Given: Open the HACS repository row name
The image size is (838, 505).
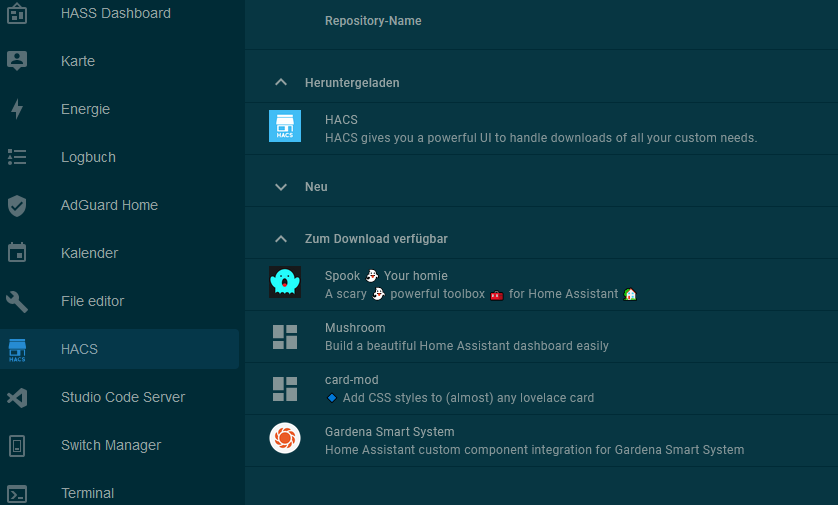Looking at the screenshot, I should 341,120.
